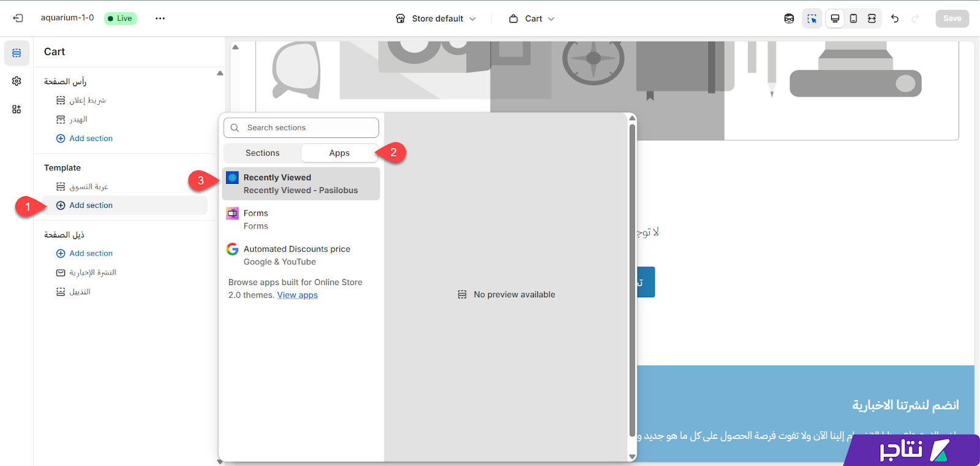This screenshot has width=980, height=466.
Task: Choose Recently Viewed – Pasilobus app block
Action: 301,184
